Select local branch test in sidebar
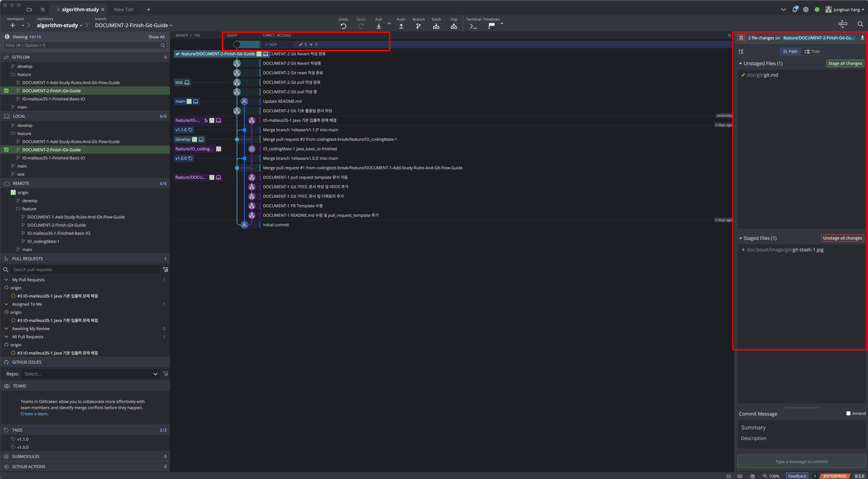The image size is (868, 479). (21, 174)
